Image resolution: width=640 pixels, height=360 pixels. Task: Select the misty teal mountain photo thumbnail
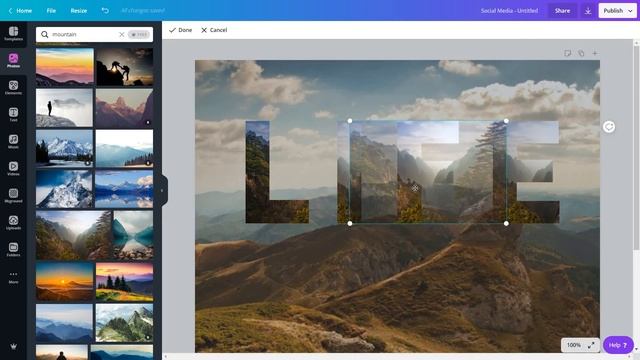coord(124,148)
